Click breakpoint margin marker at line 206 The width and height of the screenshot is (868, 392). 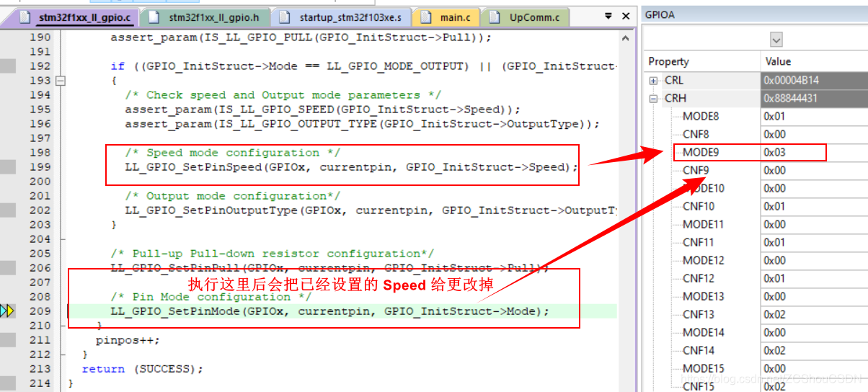pos(7,268)
